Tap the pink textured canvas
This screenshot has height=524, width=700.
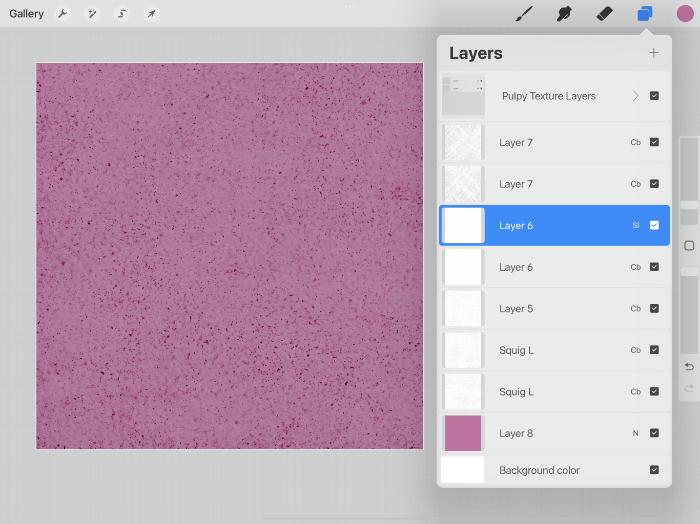pos(229,256)
